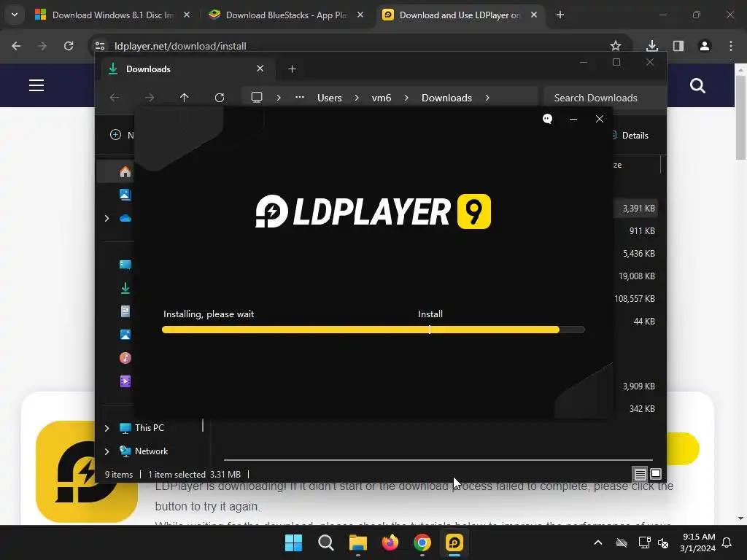Image resolution: width=747 pixels, height=560 pixels.
Task: Expand the OneDrive tree node
Action: (x=107, y=218)
